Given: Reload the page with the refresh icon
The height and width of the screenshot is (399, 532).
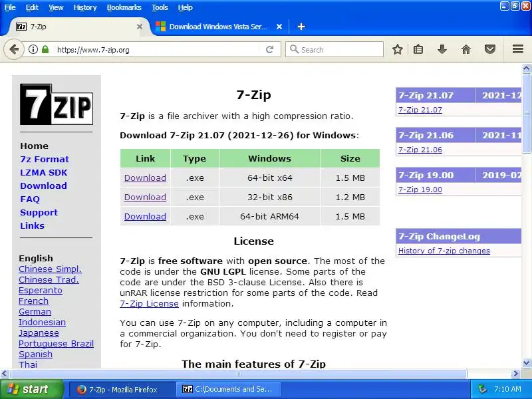Looking at the screenshot, I should (x=270, y=49).
